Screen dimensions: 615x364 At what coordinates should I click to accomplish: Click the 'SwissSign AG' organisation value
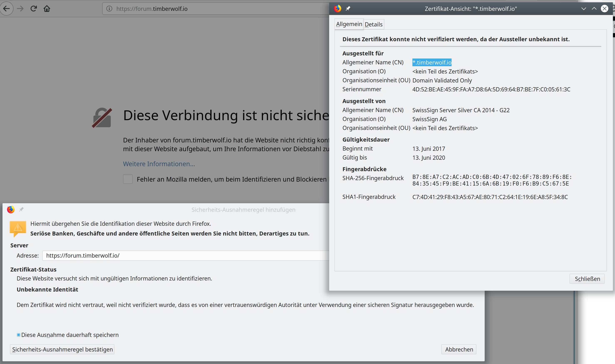[429, 119]
